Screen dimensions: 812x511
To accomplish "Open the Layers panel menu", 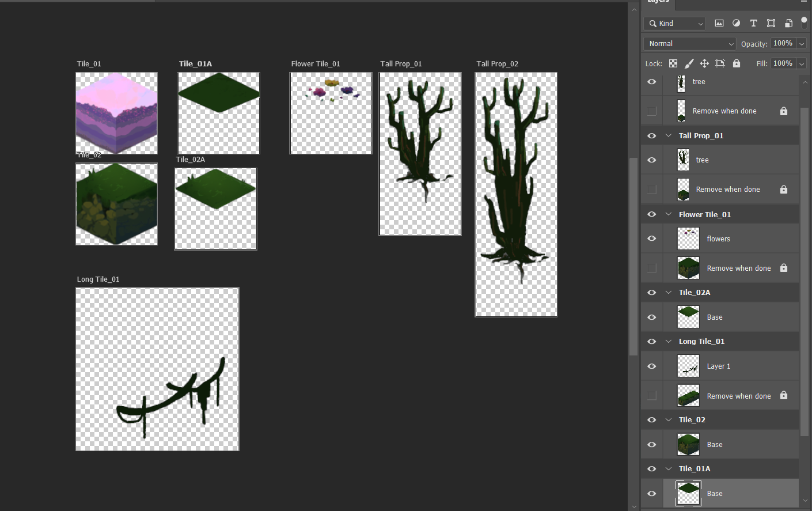I will pos(803,2).
